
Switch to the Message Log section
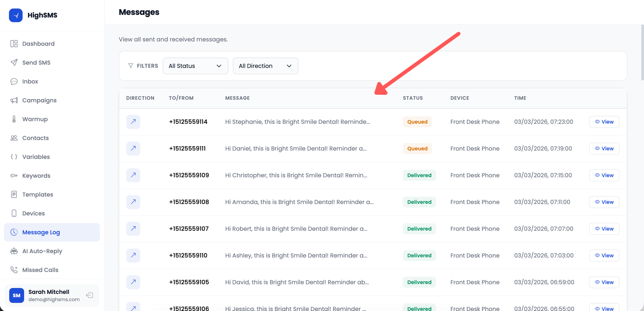(41, 232)
